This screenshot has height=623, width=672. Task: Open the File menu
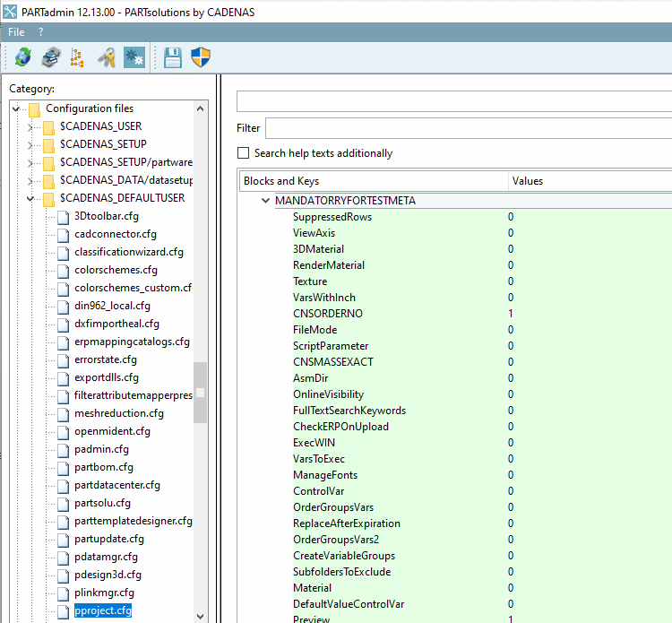pyautogui.click(x=16, y=32)
